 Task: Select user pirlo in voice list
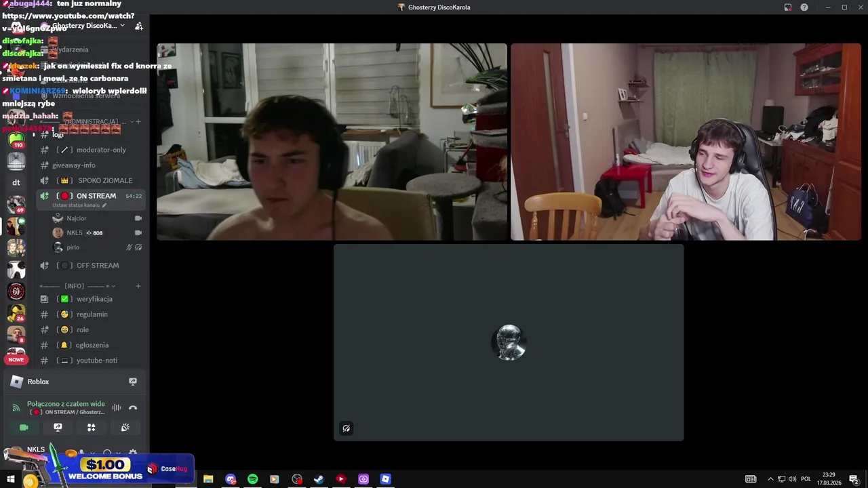(97, 247)
